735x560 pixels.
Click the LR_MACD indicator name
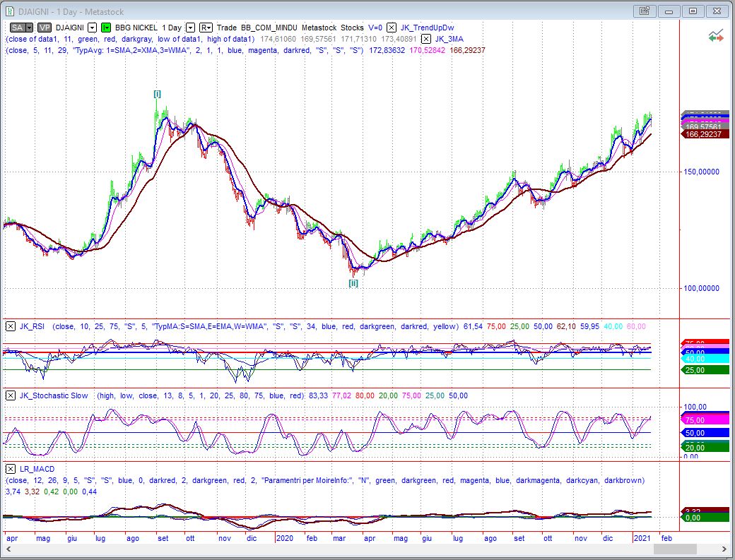tap(37, 469)
